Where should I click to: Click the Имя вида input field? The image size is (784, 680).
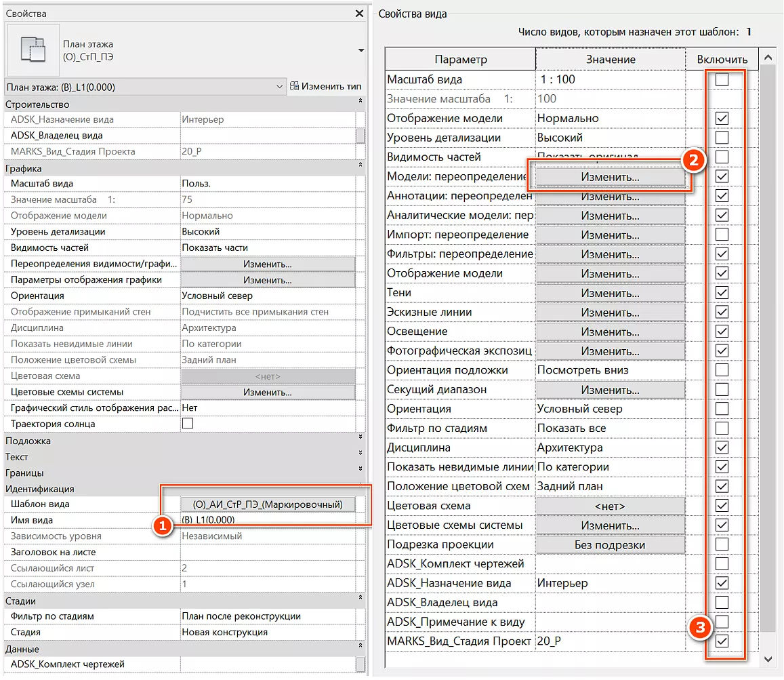point(268,521)
